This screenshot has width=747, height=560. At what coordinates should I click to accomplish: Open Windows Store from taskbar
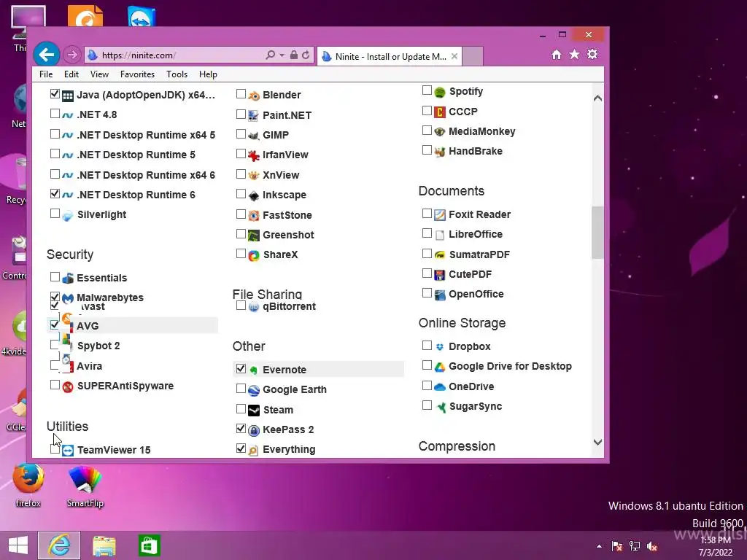tap(149, 545)
